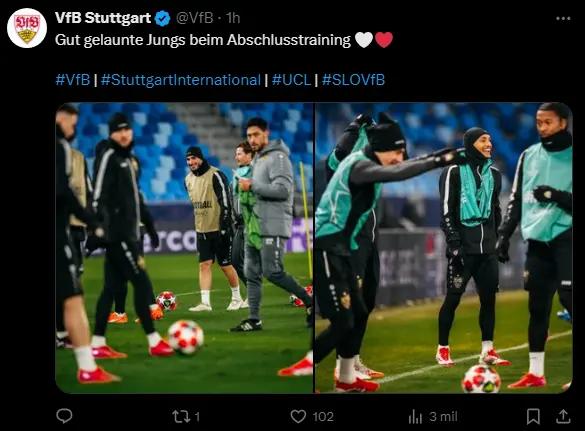Enlarge the right training photo with green bibs

tap(444, 248)
